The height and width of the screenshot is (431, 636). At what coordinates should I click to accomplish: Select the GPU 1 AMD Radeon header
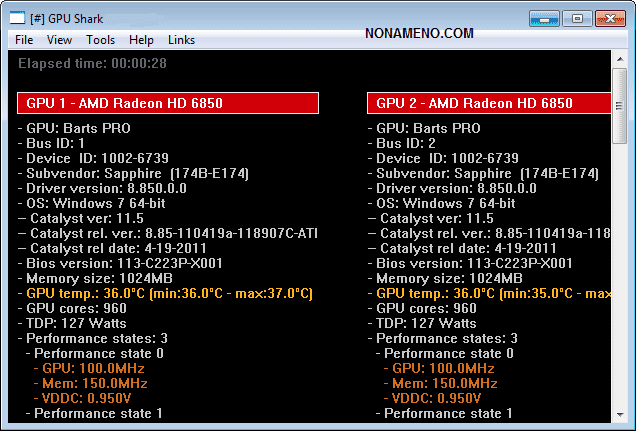pyautogui.click(x=168, y=103)
